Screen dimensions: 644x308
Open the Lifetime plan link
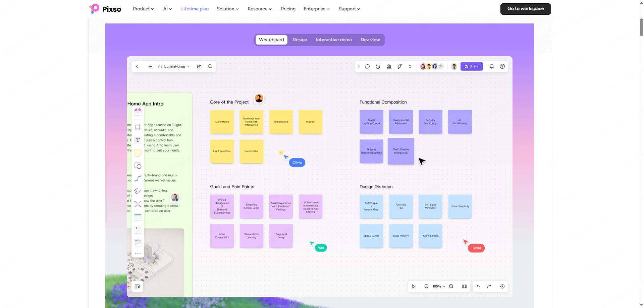coord(195,9)
